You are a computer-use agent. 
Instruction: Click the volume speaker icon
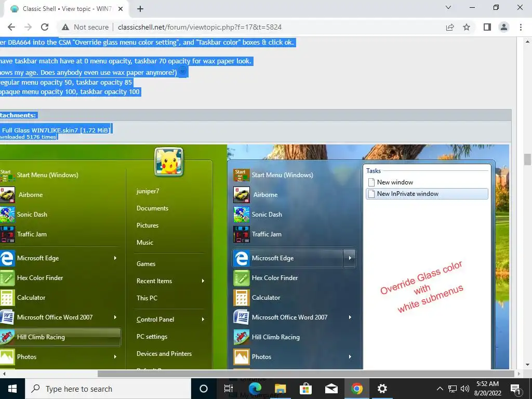(x=465, y=389)
